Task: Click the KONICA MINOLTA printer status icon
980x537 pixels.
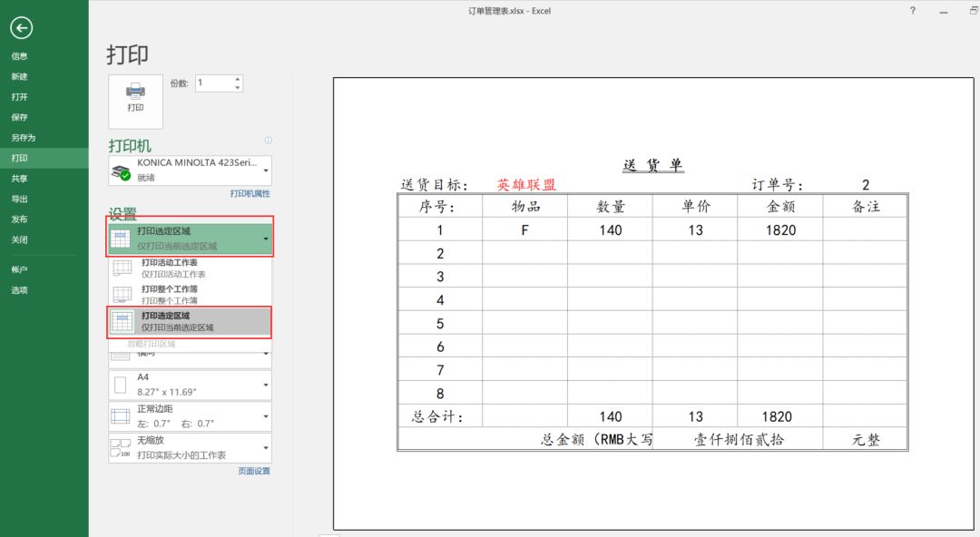Action: [x=121, y=171]
